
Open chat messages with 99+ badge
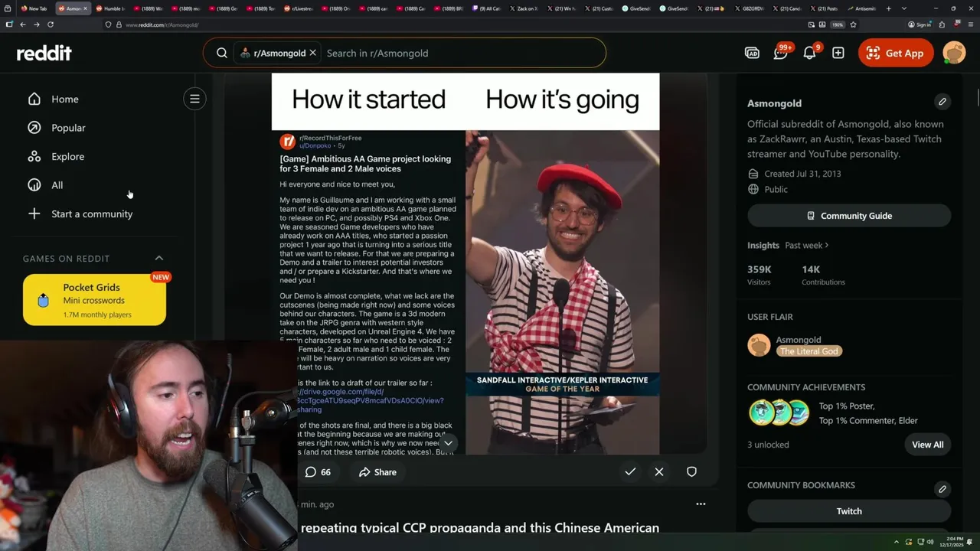click(x=781, y=52)
